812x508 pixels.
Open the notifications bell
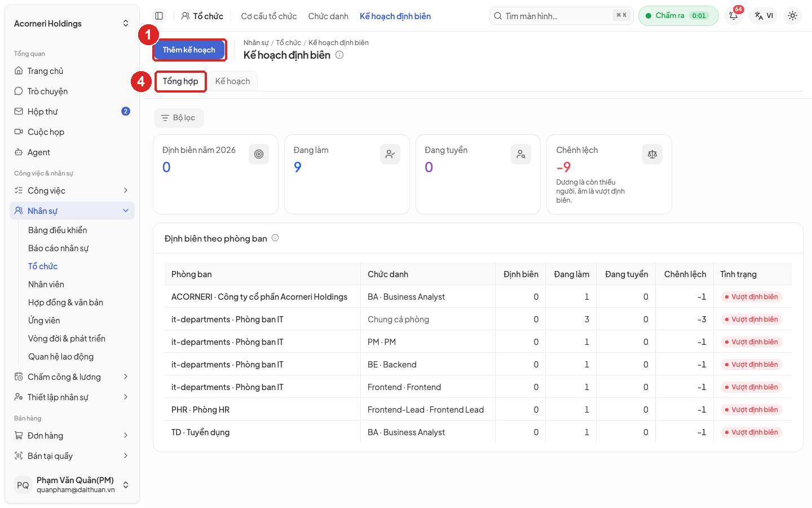(x=734, y=16)
